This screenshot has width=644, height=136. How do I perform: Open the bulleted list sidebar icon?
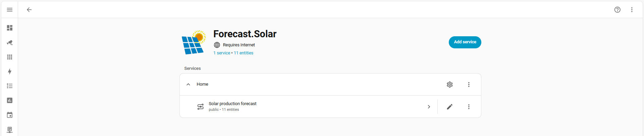click(x=10, y=86)
